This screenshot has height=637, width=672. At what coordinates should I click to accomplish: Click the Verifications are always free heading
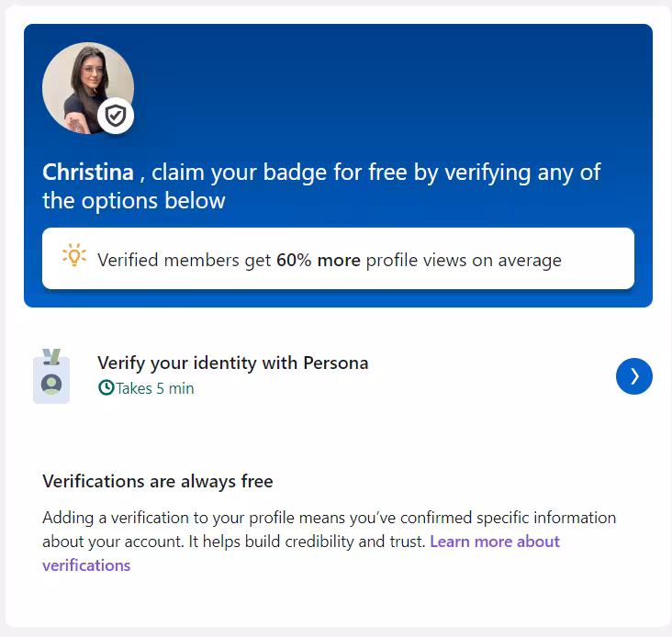pos(158,481)
